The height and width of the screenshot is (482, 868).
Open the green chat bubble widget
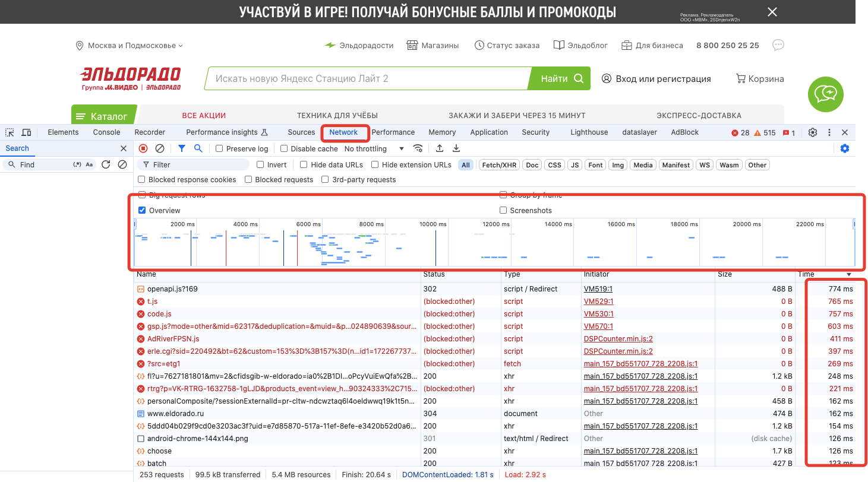tap(825, 94)
